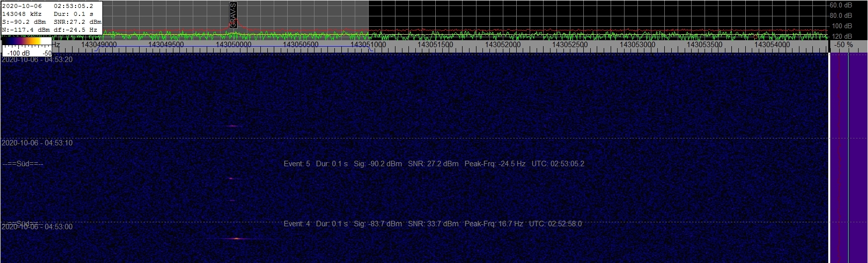Click the 143053000 frequency tick label
868x263 pixels.
click(637, 45)
